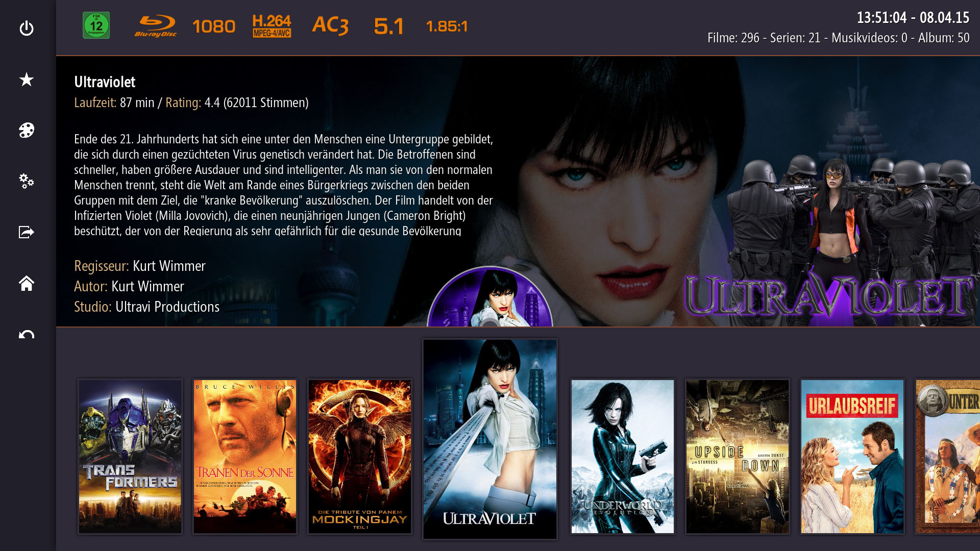Screen dimensions: 980x551
Task: Open the focused Ultraviolet poster
Action: [x=490, y=439]
